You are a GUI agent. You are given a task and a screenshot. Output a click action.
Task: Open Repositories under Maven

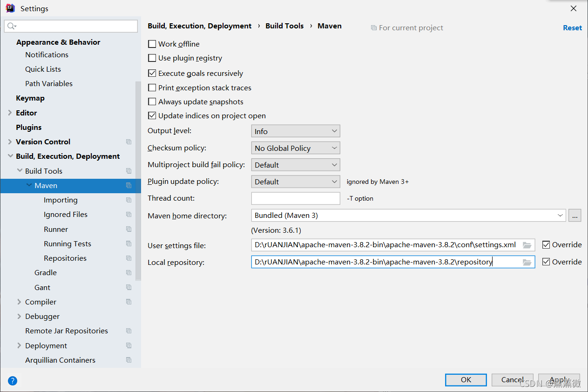coord(65,258)
